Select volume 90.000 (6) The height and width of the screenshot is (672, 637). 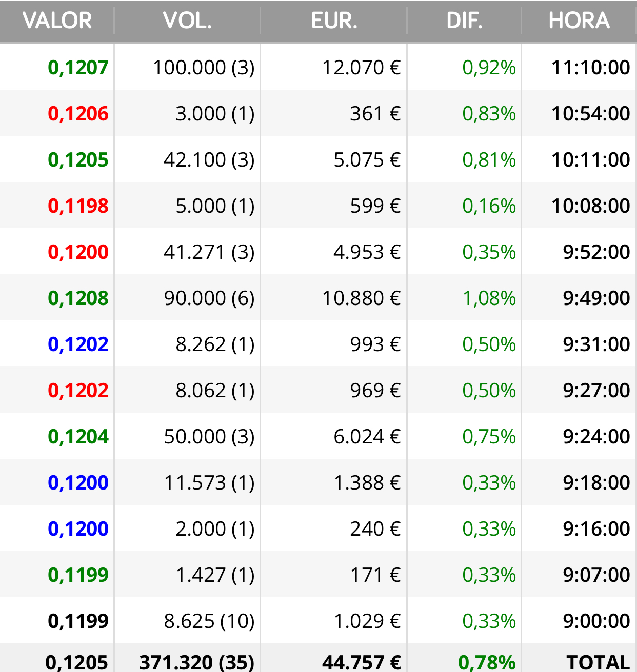coord(209,298)
